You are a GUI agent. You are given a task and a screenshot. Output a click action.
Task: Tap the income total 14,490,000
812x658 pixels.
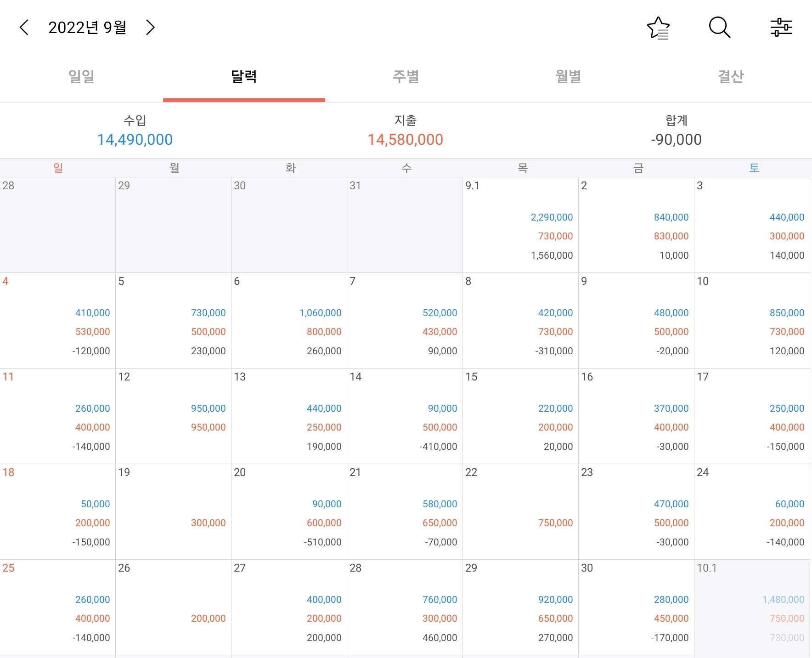135,140
